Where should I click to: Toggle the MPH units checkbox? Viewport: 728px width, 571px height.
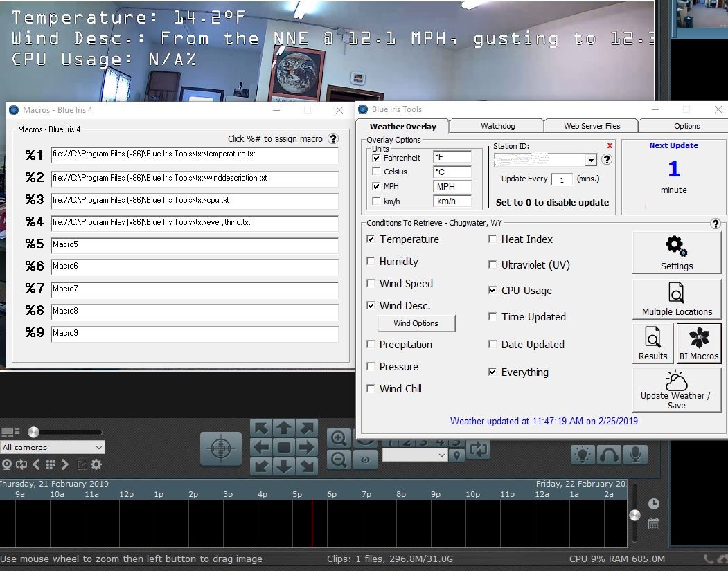(376, 186)
